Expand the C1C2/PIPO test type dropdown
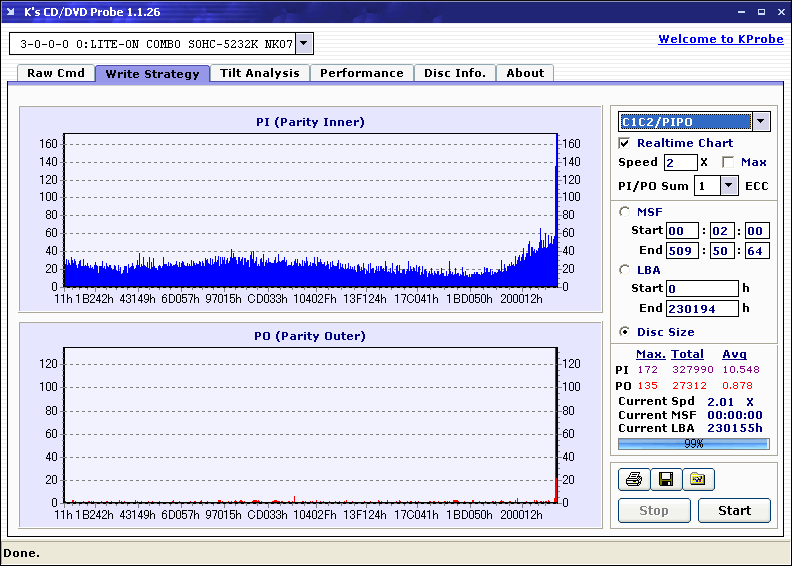The height and width of the screenshot is (566, 792). (x=761, y=121)
